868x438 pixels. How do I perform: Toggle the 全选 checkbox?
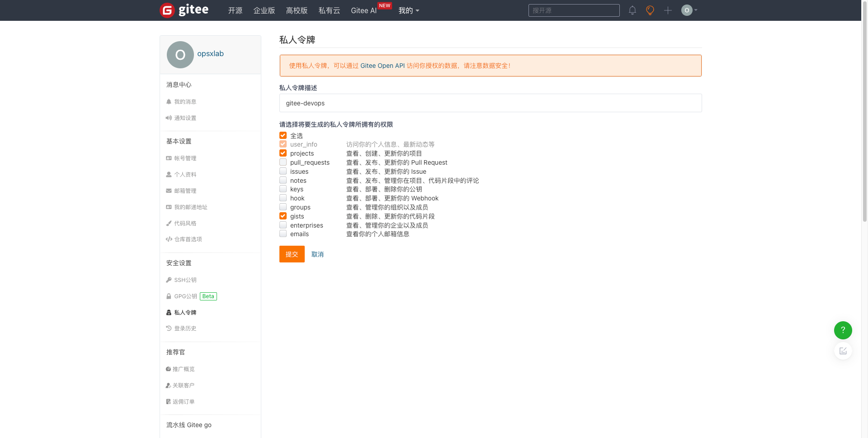[x=283, y=135]
